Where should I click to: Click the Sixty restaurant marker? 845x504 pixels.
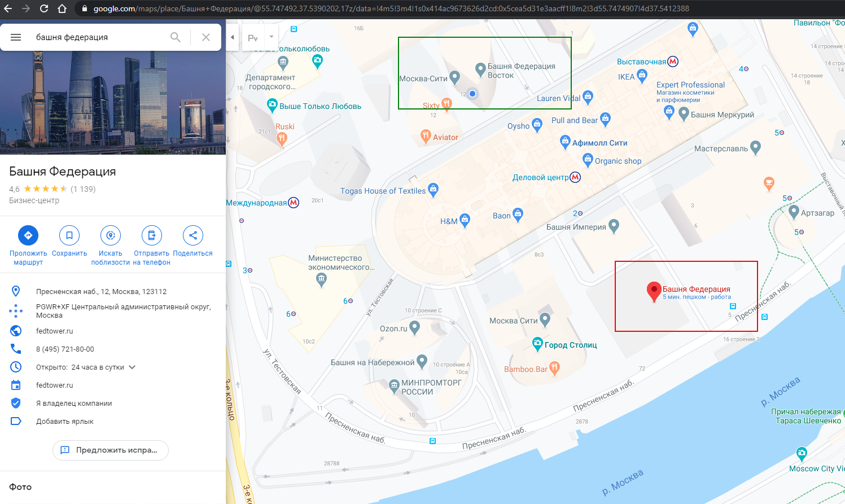click(x=446, y=104)
